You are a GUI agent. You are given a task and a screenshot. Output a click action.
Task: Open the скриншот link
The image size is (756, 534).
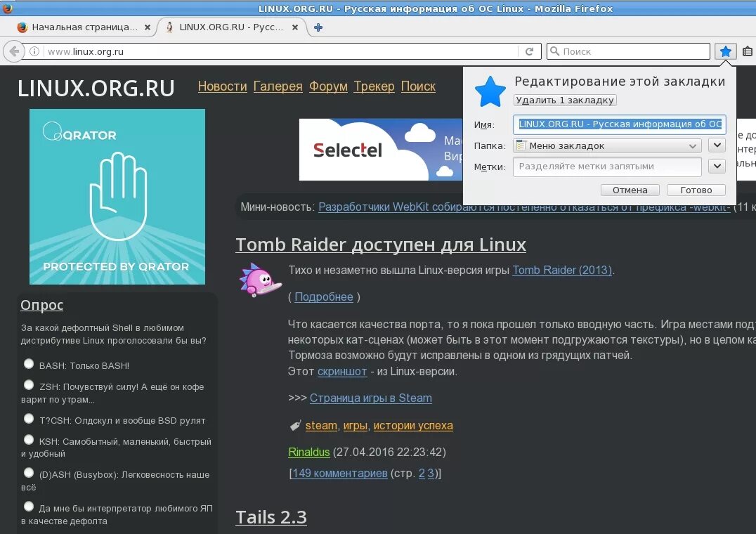[342, 372]
